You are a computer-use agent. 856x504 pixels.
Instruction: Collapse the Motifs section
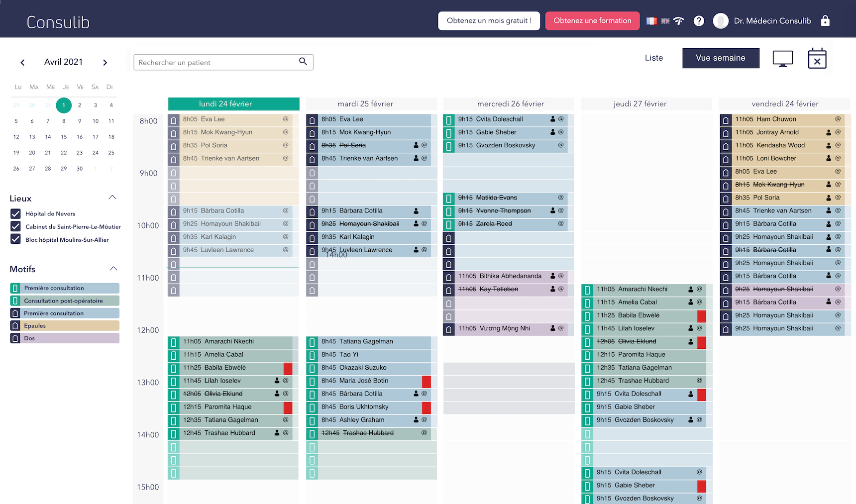[113, 269]
